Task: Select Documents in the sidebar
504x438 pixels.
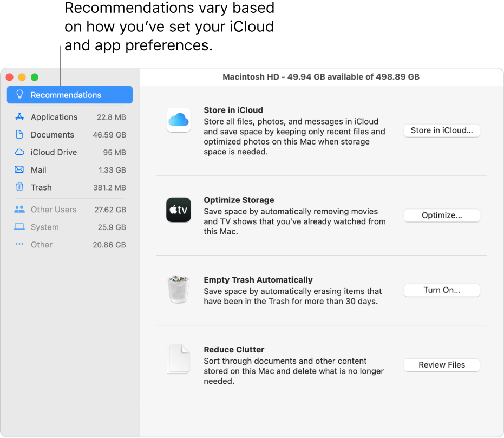Action: [x=70, y=135]
